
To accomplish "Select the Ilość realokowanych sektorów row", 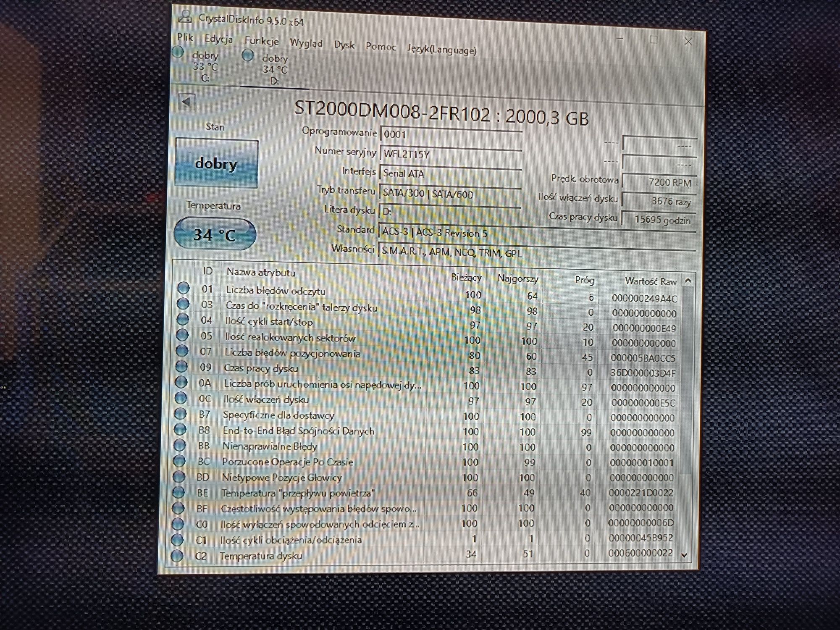I will coord(428,339).
